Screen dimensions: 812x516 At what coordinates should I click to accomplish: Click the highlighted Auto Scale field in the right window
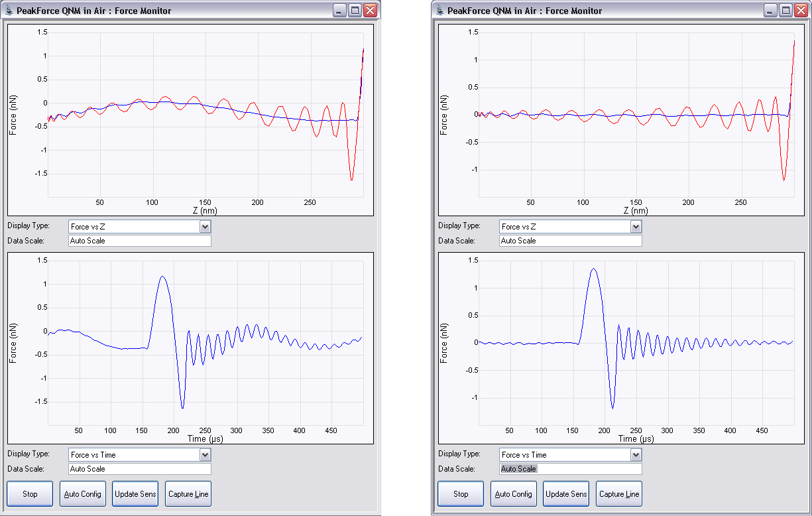point(570,469)
